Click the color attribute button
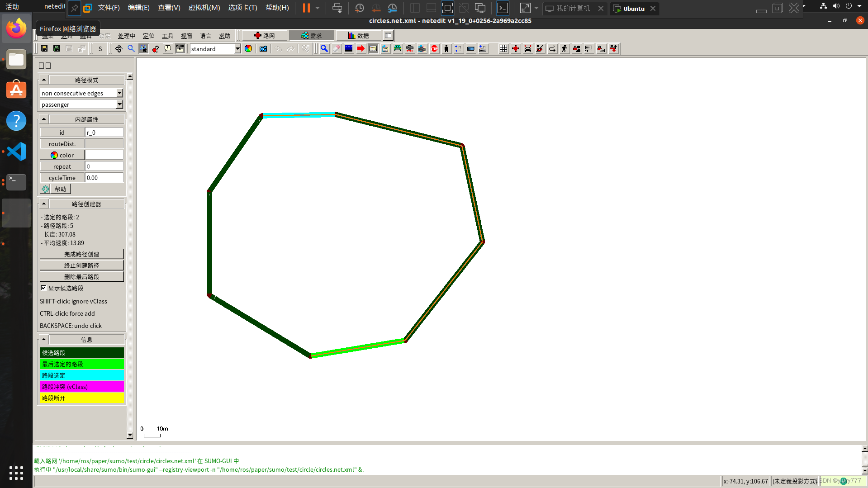The image size is (868, 488). point(62,155)
